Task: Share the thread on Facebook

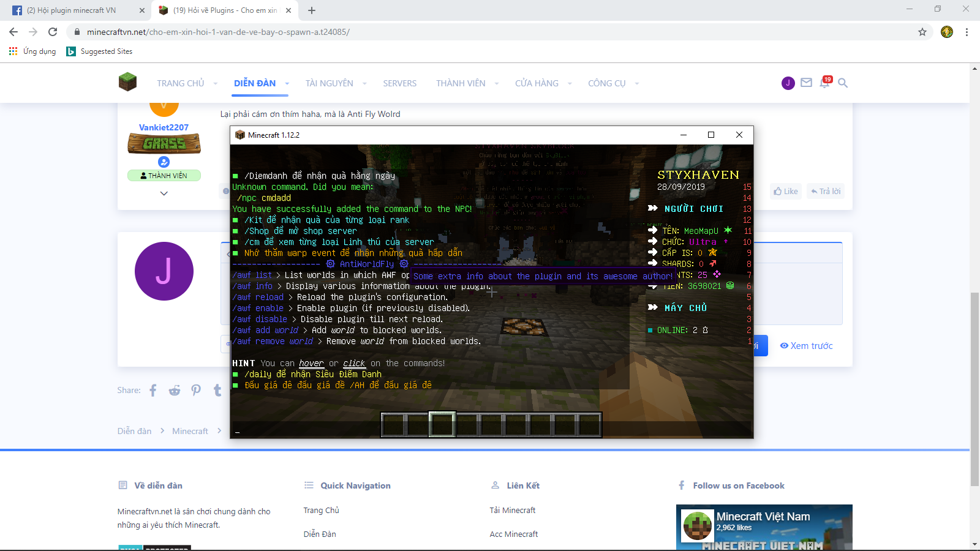Action: [x=153, y=390]
